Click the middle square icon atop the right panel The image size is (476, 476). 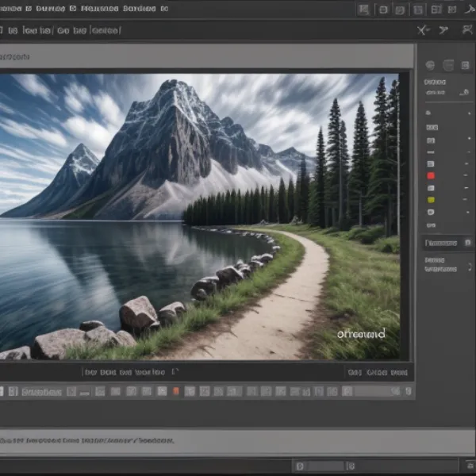pos(447,66)
